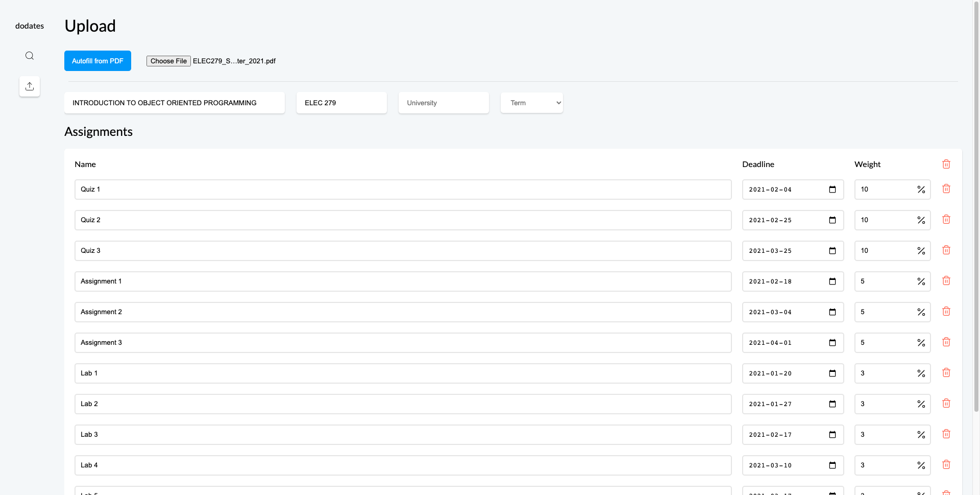
Task: Edit Assignment 1 weight value 5
Action: [x=893, y=281]
